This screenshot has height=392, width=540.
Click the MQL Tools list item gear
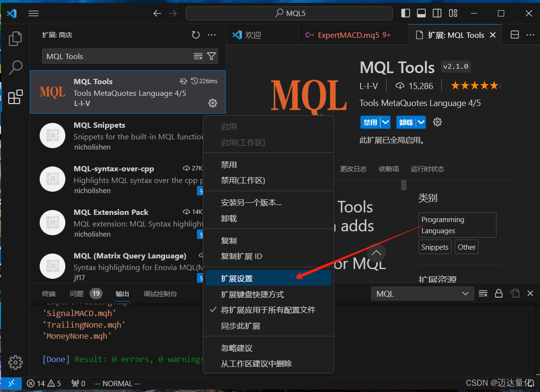(x=212, y=103)
